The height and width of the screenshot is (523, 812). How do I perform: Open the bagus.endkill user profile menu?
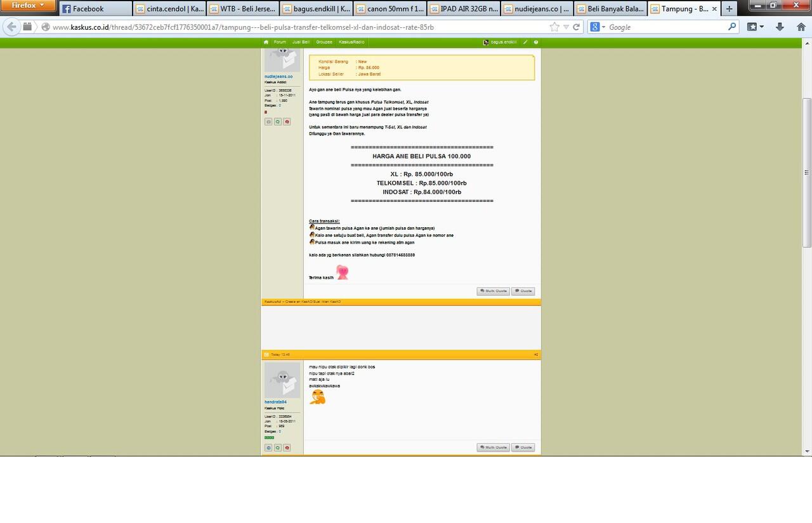tap(500, 42)
